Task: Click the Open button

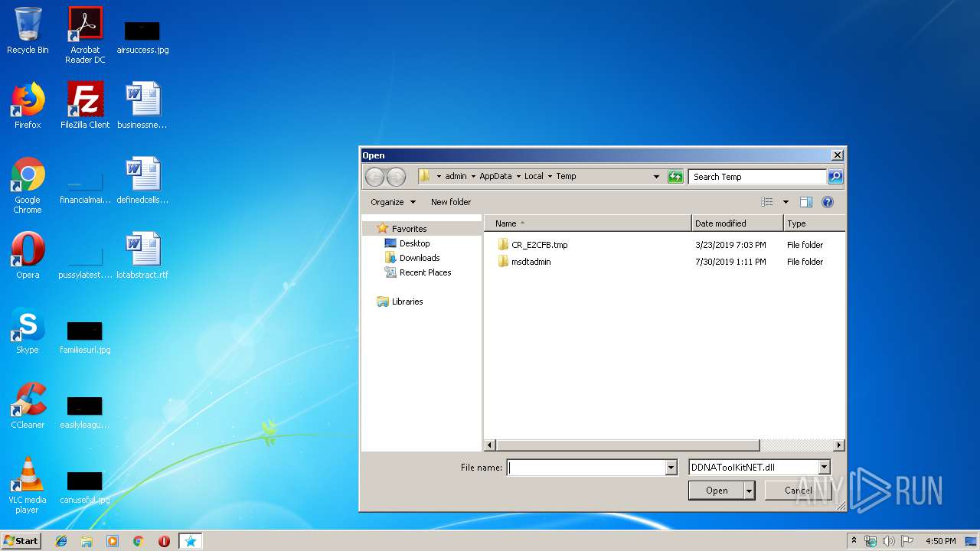Action: 717,491
